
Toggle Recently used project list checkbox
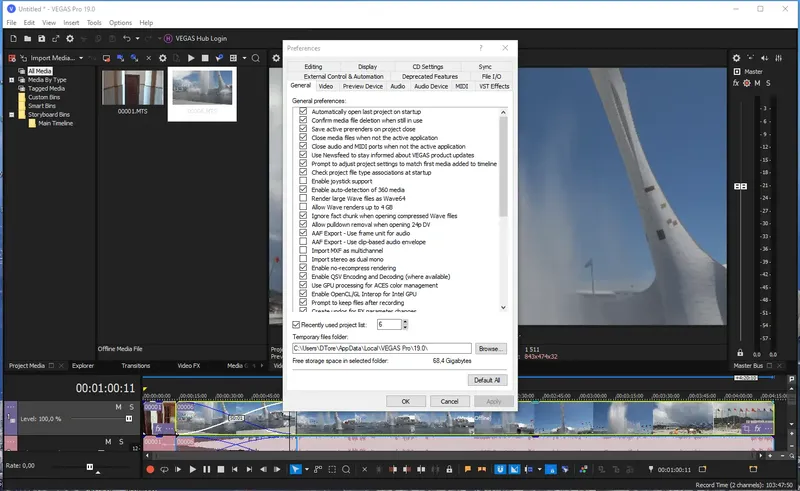click(x=296, y=325)
